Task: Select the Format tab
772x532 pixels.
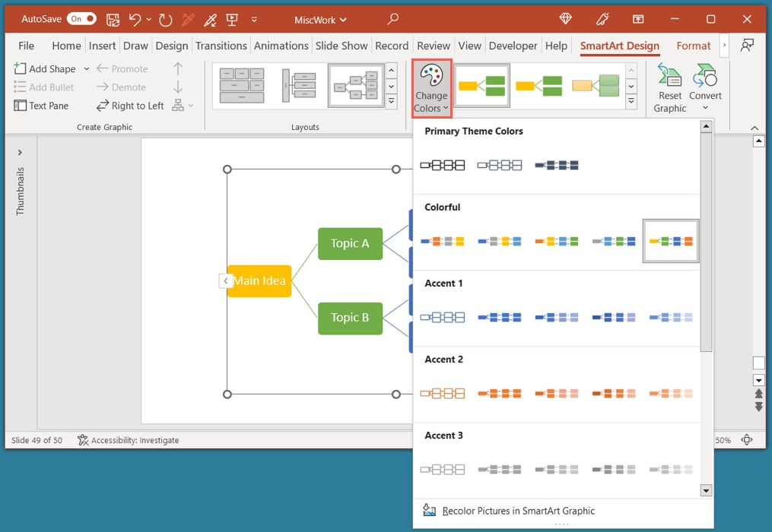Action: tap(693, 46)
